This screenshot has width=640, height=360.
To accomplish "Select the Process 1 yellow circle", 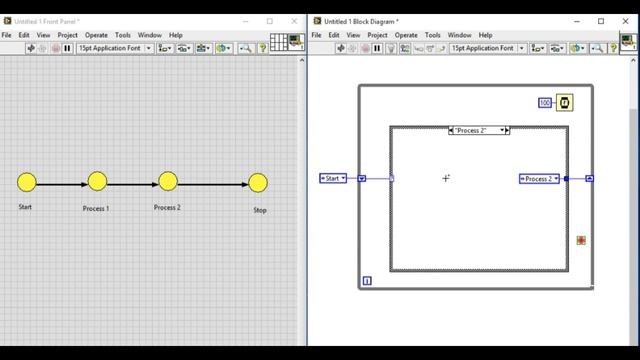I will click(97, 181).
